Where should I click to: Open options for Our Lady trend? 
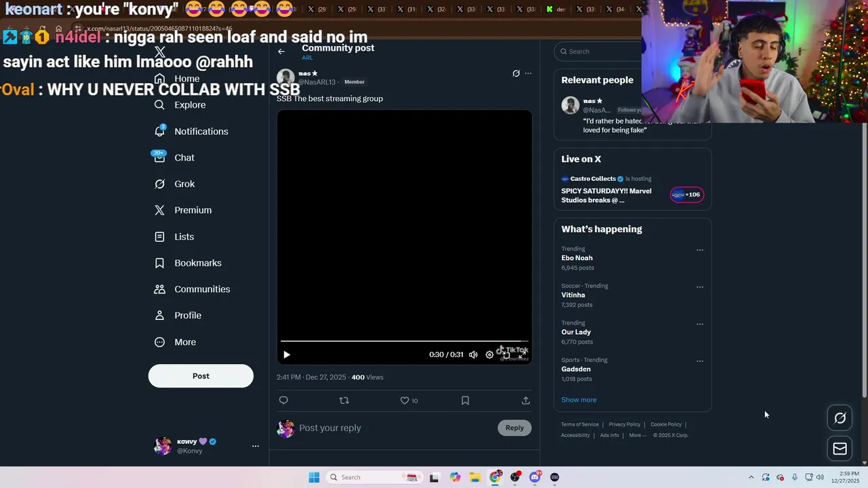[700, 324]
